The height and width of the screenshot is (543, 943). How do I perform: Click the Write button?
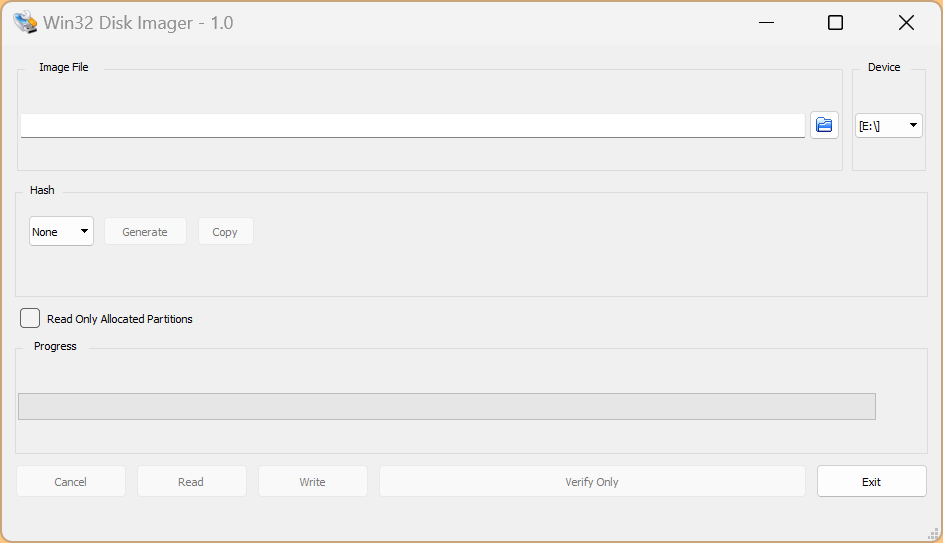313,481
